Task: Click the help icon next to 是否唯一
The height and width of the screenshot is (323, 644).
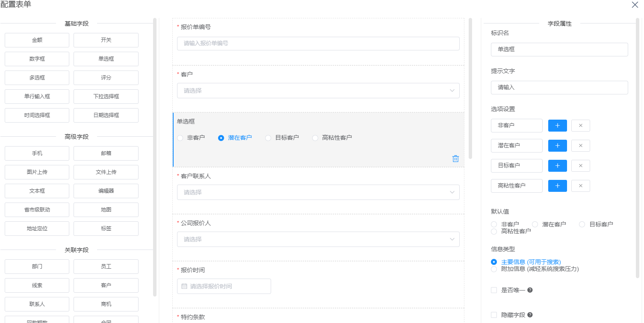Action: click(530, 290)
